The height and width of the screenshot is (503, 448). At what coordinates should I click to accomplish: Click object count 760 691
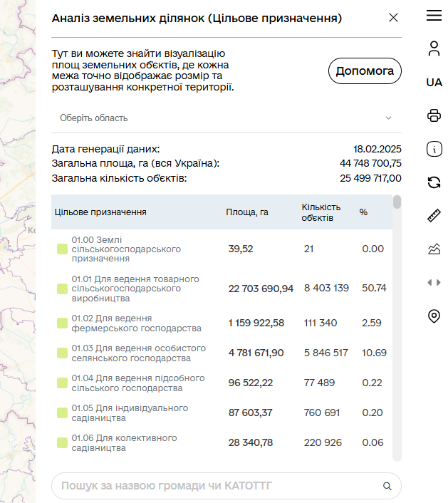(x=322, y=413)
